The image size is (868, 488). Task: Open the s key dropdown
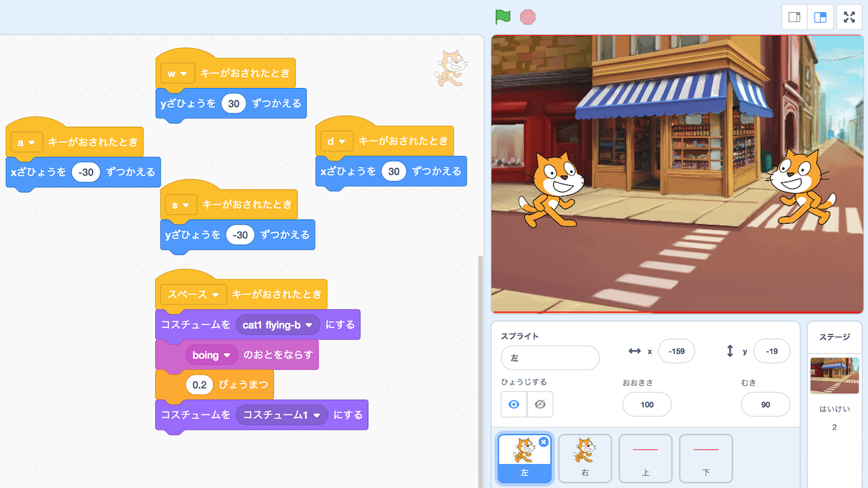click(x=180, y=205)
